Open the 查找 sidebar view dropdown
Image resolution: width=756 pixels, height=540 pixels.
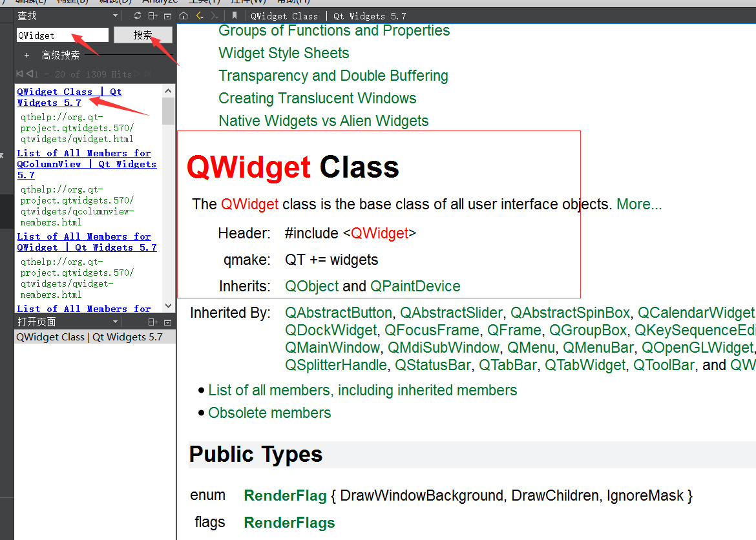point(115,16)
